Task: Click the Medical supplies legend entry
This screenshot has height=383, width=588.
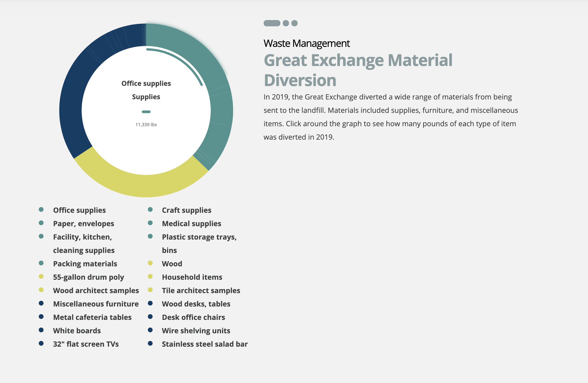Action: (191, 224)
